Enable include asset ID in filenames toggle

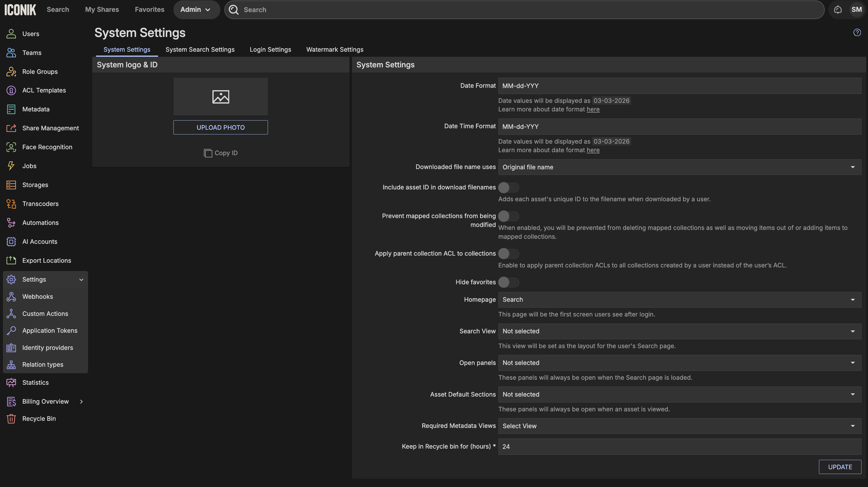[508, 187]
